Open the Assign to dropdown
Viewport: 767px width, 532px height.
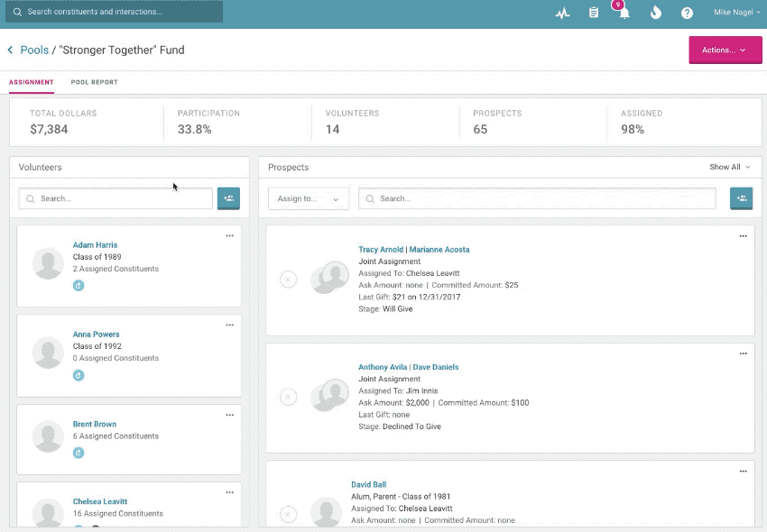pos(309,198)
